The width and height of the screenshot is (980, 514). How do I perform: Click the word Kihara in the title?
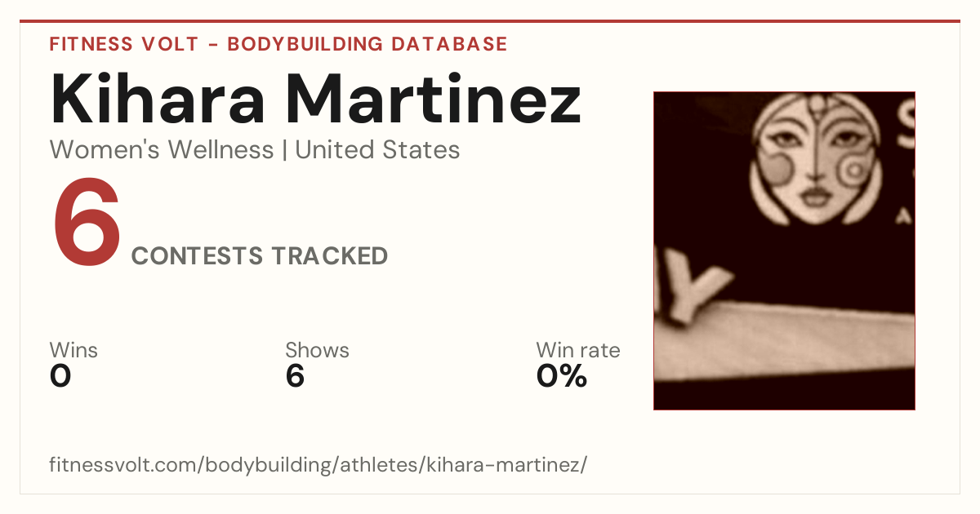pyautogui.click(x=158, y=98)
